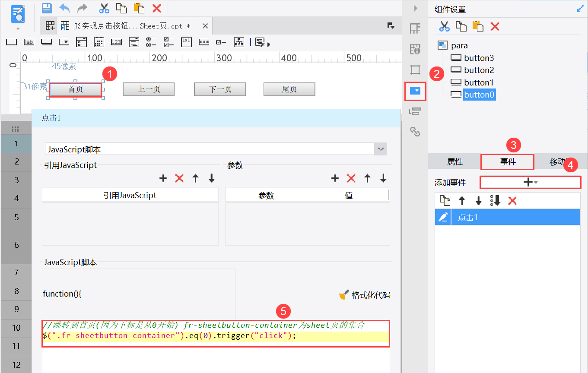588x373 pixels.
Task: Select the dropdown tree widget
Action: (x=134, y=42)
